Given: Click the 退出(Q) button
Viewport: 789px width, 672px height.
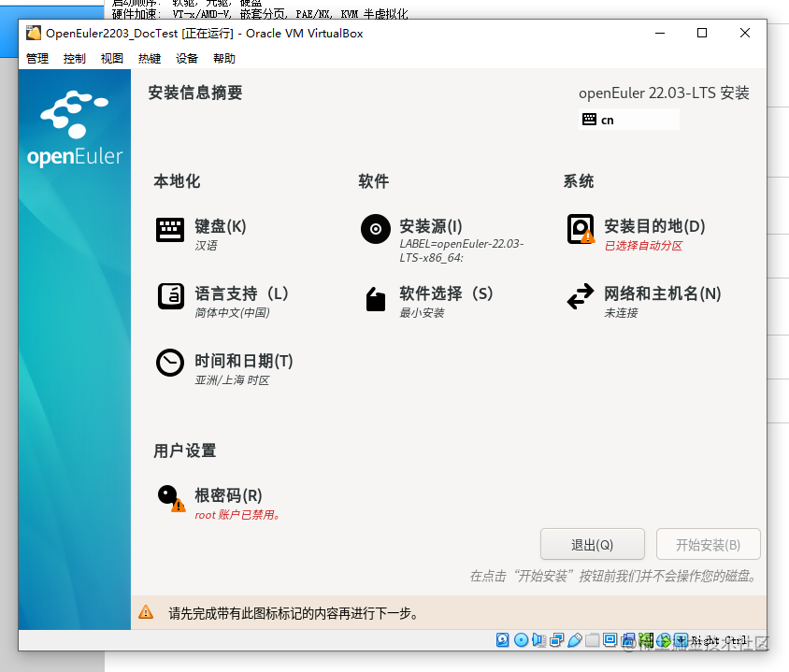Looking at the screenshot, I should 593,544.
